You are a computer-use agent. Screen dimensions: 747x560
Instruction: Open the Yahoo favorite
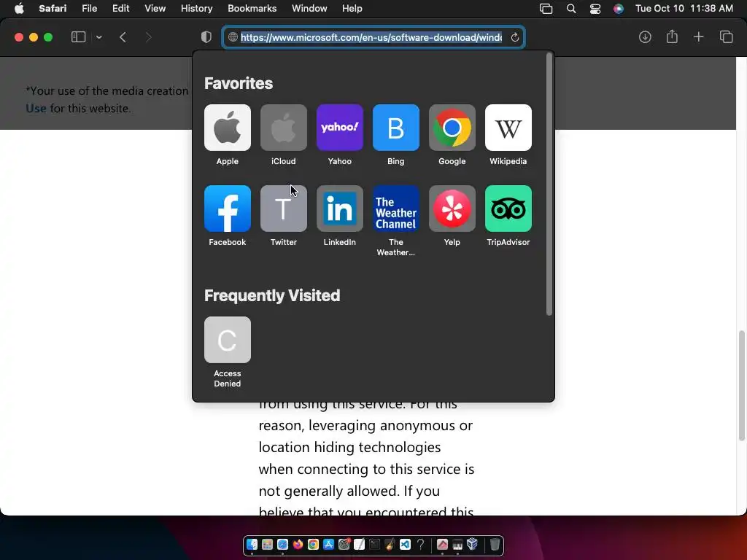pyautogui.click(x=340, y=128)
